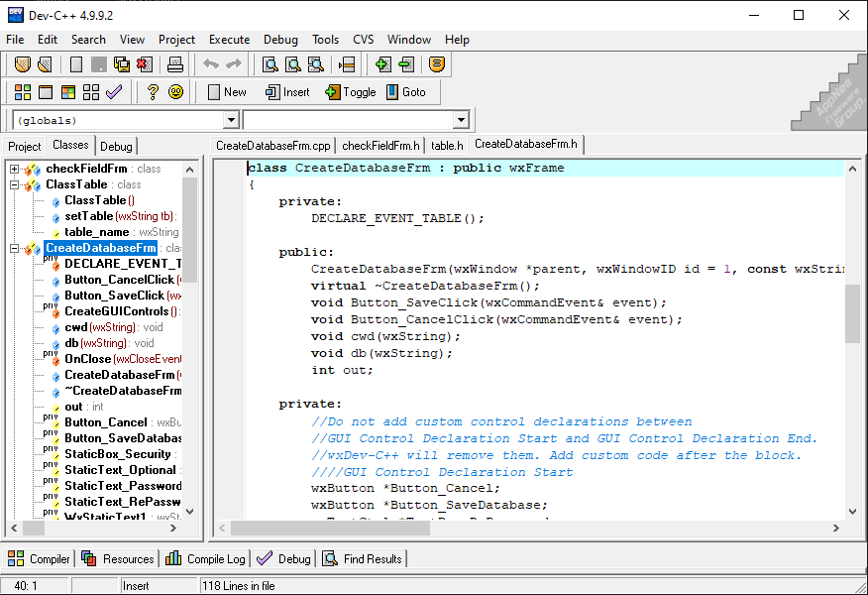868x595 pixels.
Task: Click the Print icon in toolbar
Action: [x=175, y=64]
